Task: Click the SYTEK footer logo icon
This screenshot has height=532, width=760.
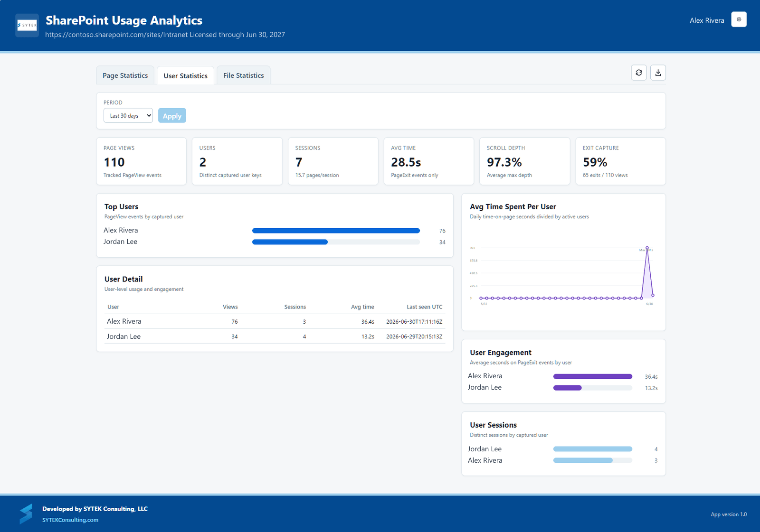Action: 26,514
